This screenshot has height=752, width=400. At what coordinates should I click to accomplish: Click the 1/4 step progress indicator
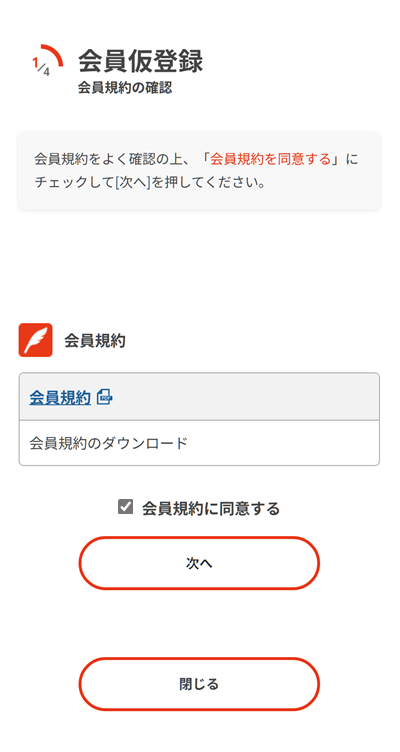point(47,61)
